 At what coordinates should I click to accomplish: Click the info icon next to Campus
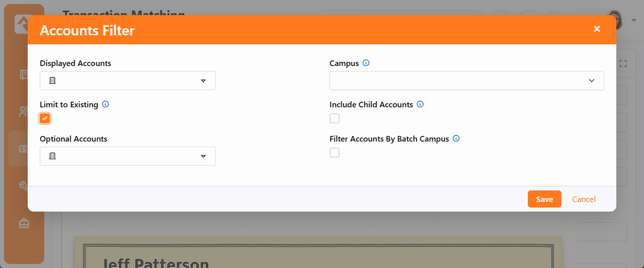(366, 63)
